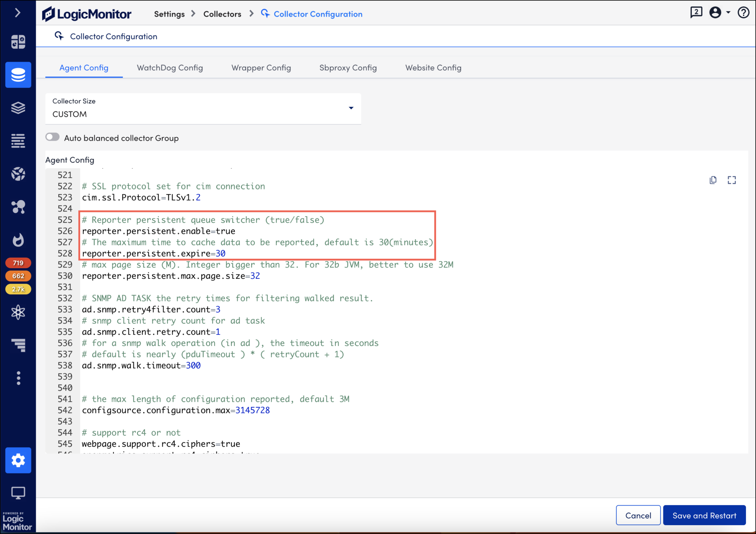Open the Help question mark icon
The image size is (756, 534).
point(743,13)
